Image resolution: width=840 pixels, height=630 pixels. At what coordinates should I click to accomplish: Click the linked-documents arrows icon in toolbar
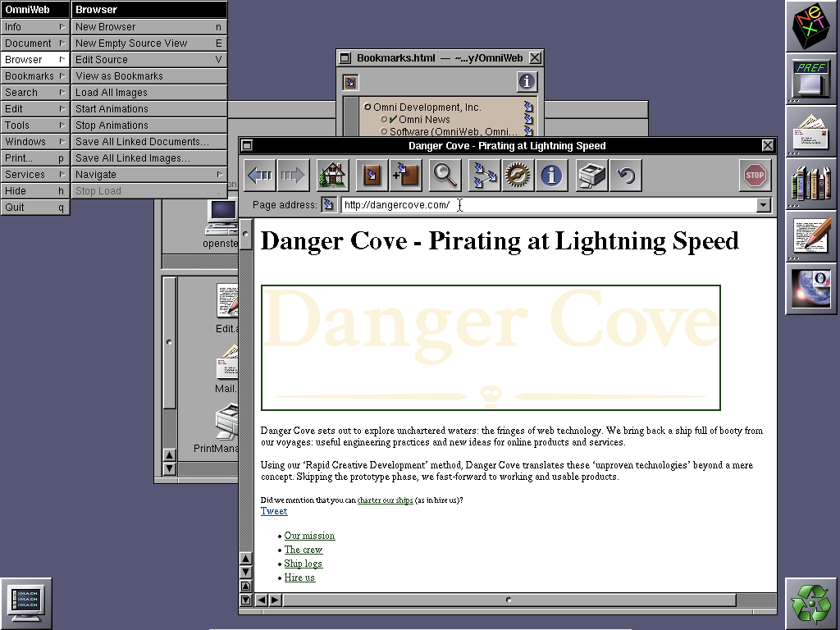[x=485, y=176]
